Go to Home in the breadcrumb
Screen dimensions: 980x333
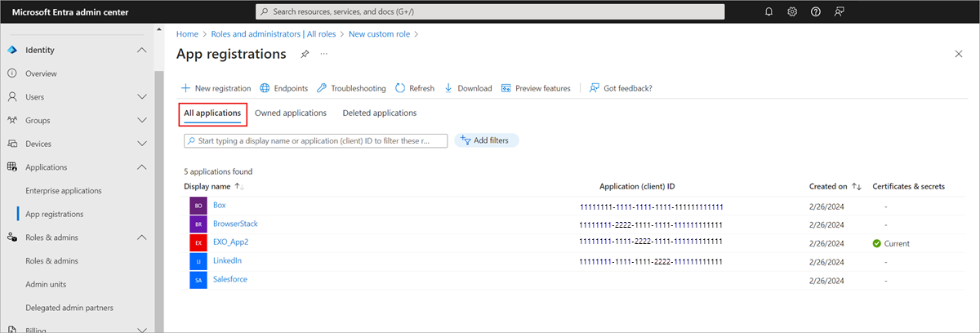click(187, 34)
